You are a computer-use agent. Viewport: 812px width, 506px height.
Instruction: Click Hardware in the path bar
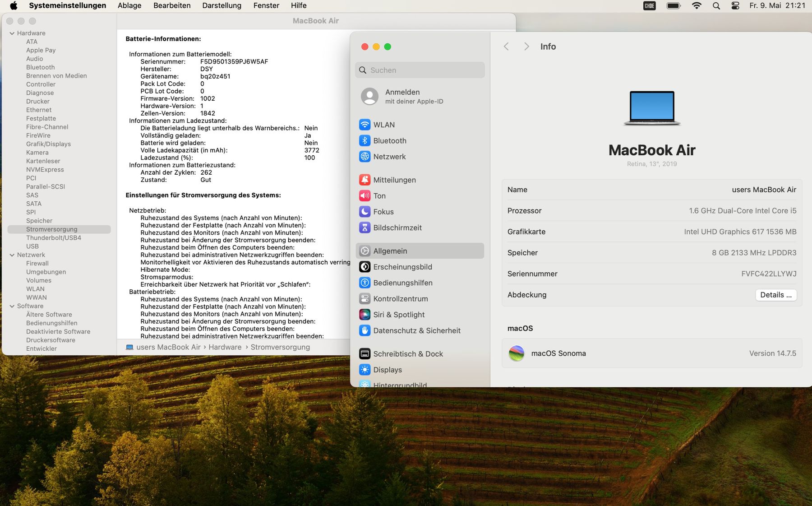tap(225, 347)
